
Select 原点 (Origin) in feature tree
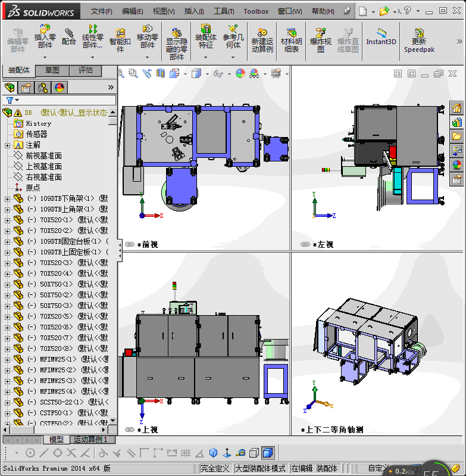[x=33, y=188]
